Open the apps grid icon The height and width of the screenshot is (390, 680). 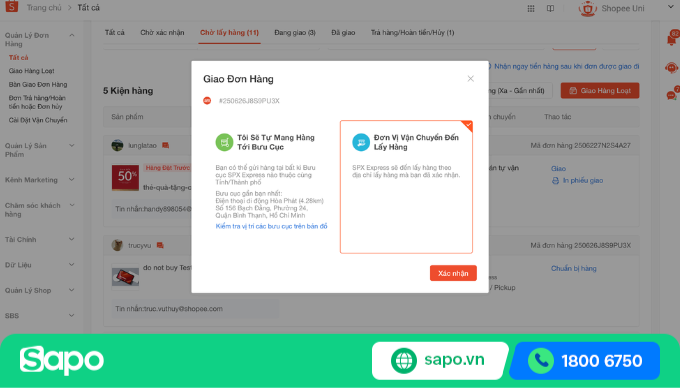(x=531, y=8)
